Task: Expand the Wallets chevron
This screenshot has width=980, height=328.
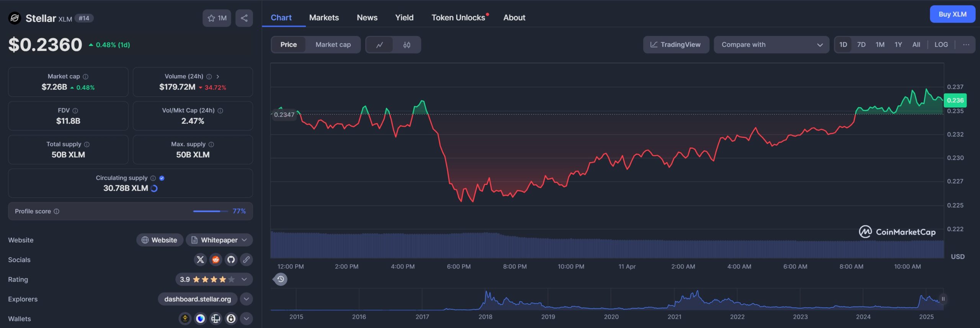Action: coord(246,318)
